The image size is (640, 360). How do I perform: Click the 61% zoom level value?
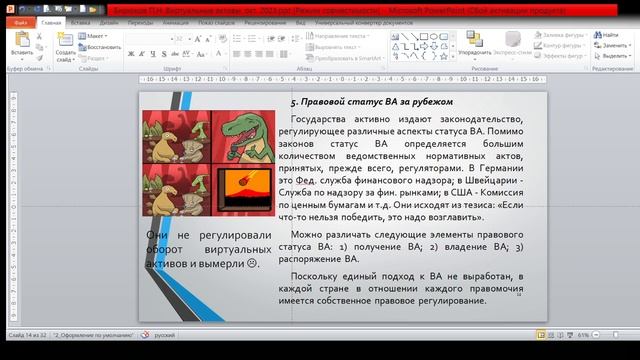pyautogui.click(x=583, y=335)
